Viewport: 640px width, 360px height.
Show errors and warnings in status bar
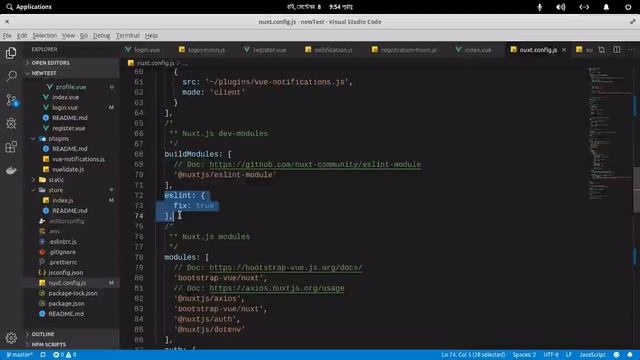(x=64, y=355)
